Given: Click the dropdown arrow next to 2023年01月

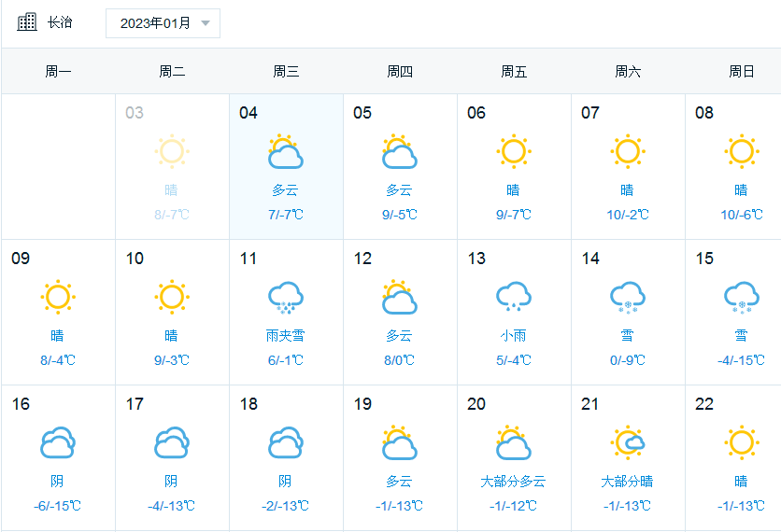Looking at the screenshot, I should [206, 23].
